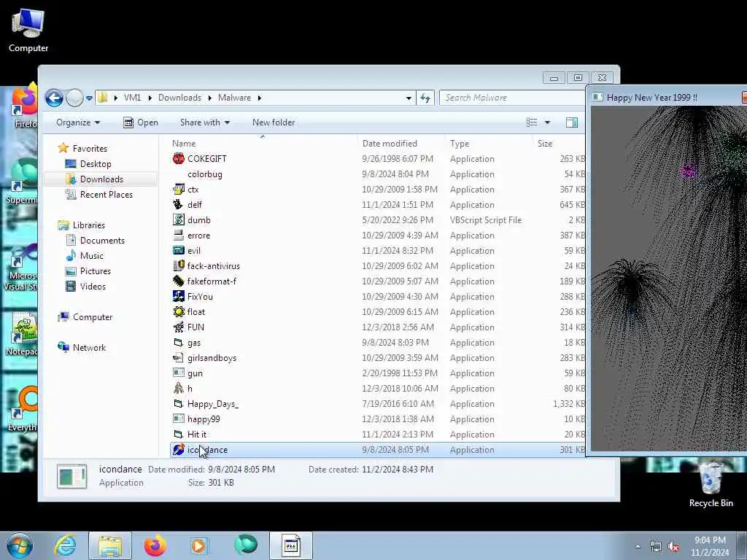Click the Start button orb
747x560 pixels.
tap(20, 545)
